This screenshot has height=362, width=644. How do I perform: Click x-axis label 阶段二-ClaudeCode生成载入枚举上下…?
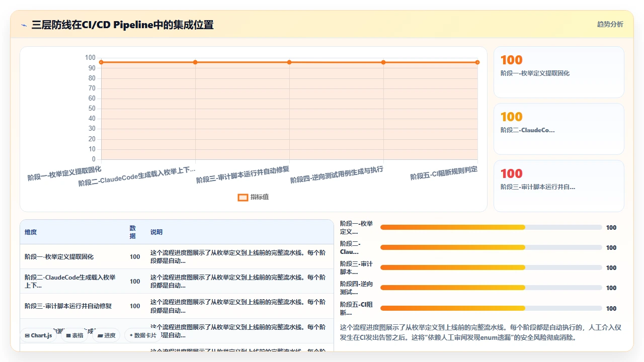pyautogui.click(x=137, y=176)
